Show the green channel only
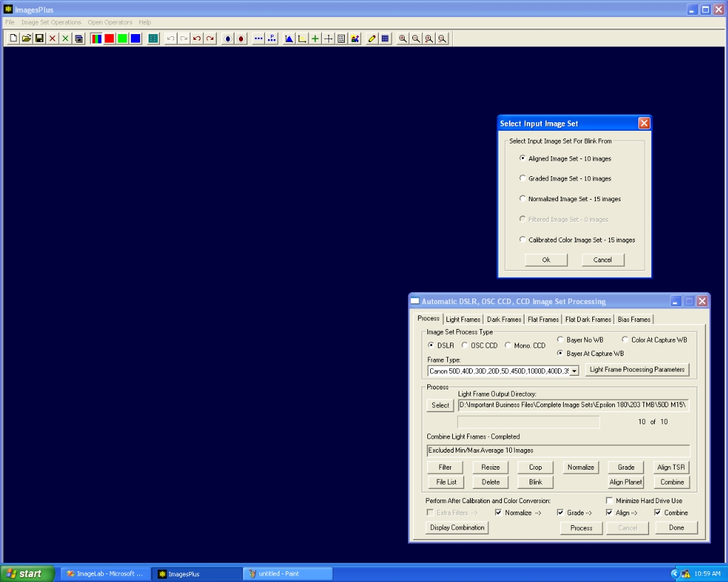This screenshot has height=582, width=728. 122,38
